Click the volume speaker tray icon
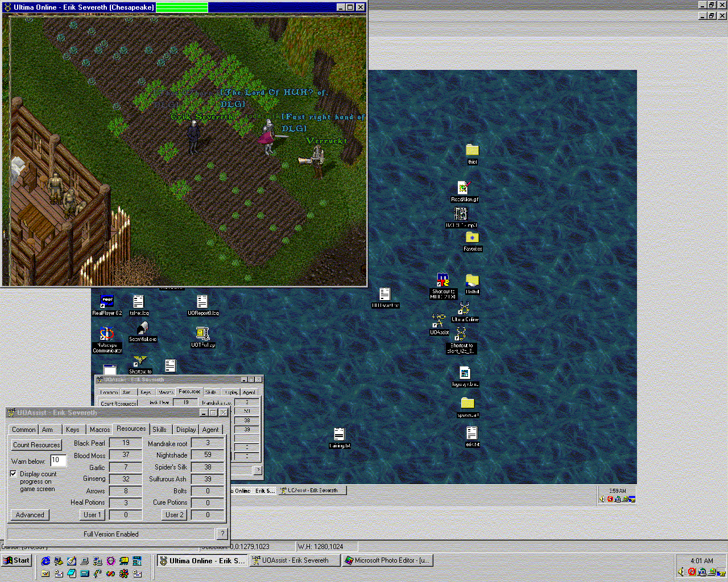728x582 pixels. pos(681,572)
